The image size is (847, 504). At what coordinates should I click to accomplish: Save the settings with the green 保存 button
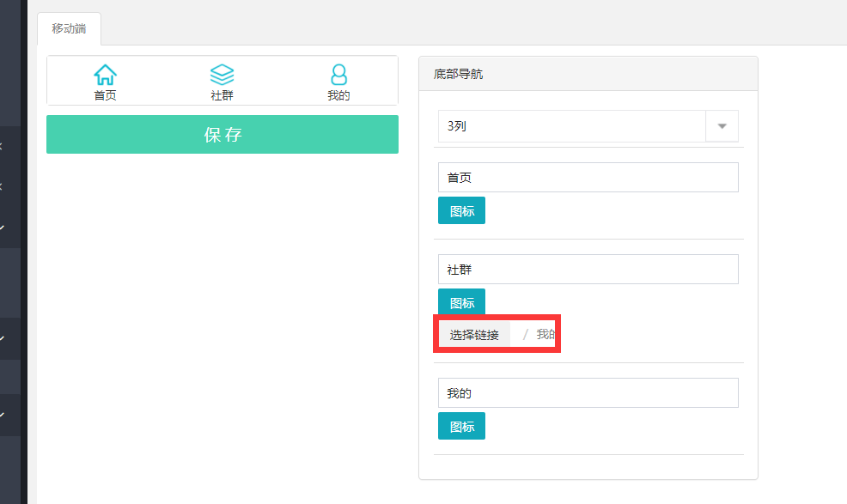point(222,135)
